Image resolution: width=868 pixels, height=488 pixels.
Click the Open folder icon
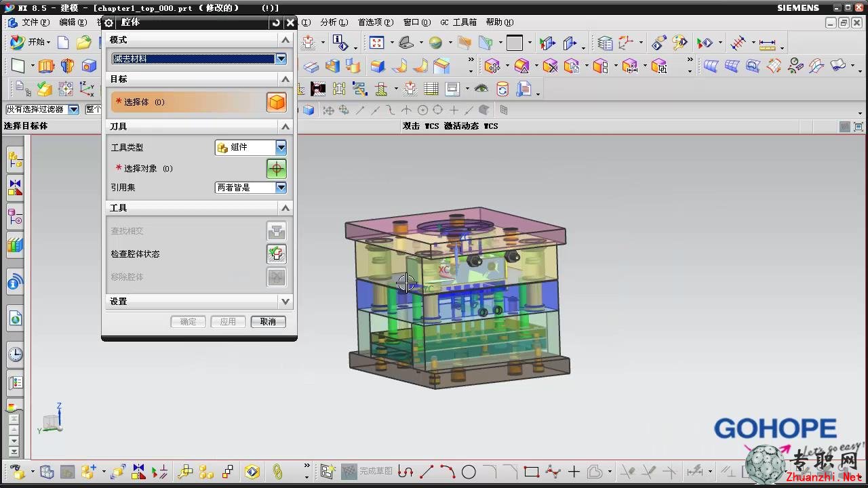click(83, 43)
